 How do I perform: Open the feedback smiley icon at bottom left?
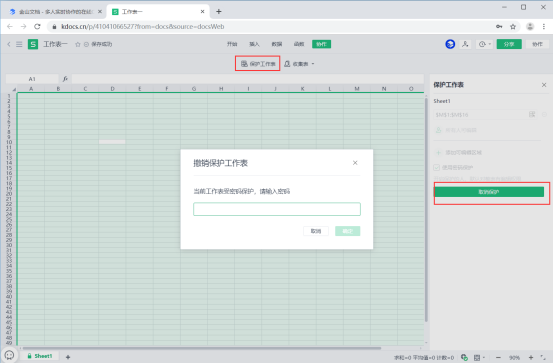tap(9, 355)
